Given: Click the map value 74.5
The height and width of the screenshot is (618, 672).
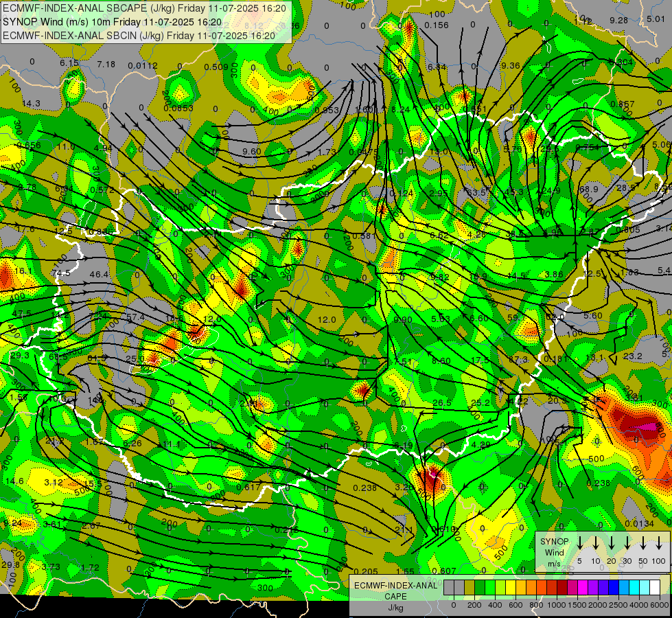Looking at the screenshot, I should tap(61, 273).
